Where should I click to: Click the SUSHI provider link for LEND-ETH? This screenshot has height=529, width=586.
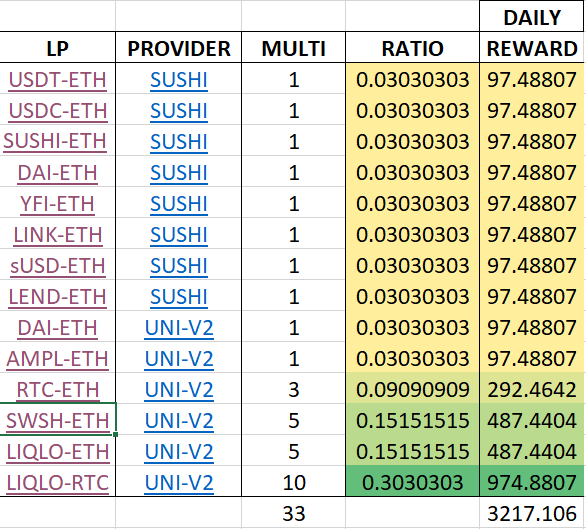179,297
